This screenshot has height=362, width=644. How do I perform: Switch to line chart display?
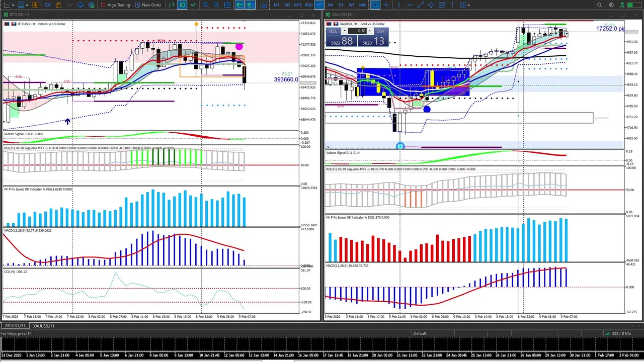pos(193,5)
